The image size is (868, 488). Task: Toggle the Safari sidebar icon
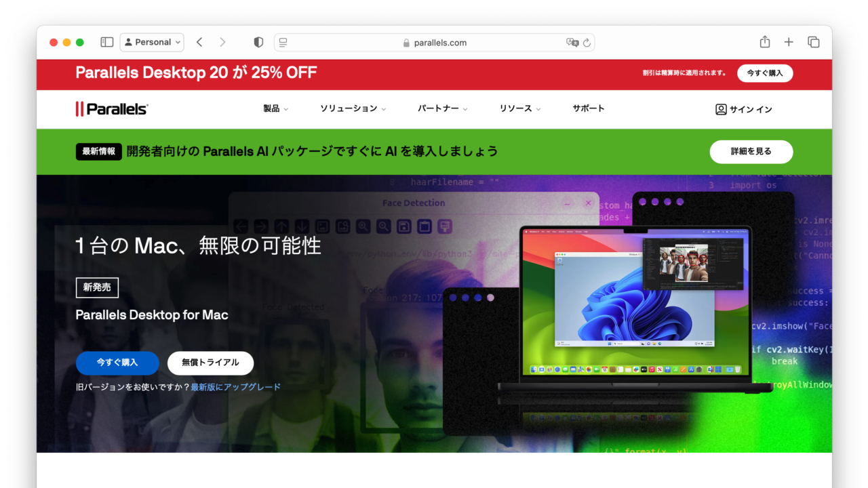coord(107,42)
